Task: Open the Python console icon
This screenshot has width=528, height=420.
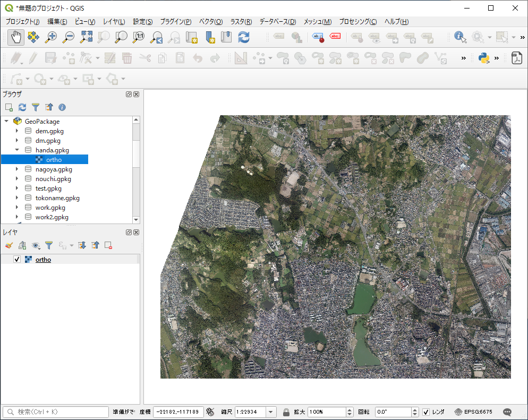Action: (483, 58)
